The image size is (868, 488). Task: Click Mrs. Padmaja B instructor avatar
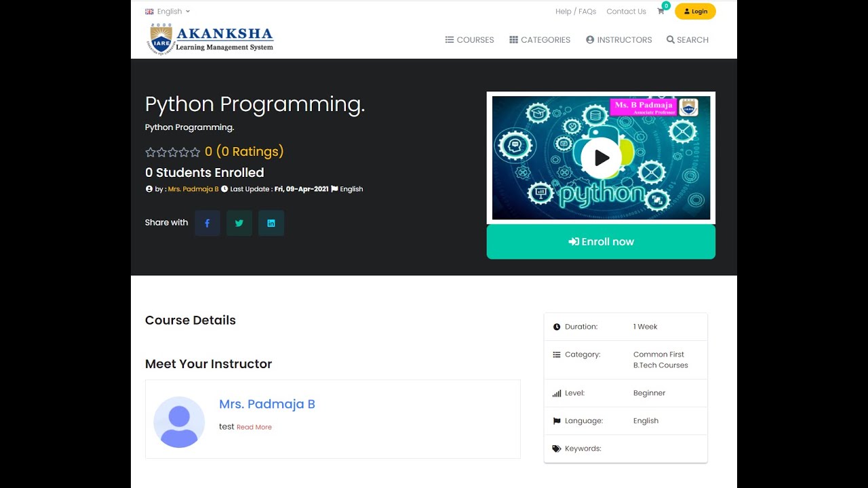179,422
